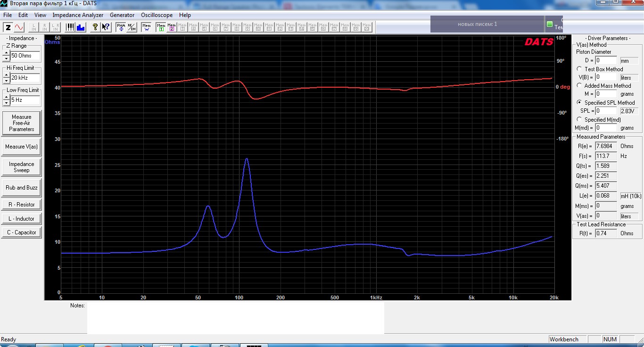Click the blue spectrum bars icon
The height and width of the screenshot is (347, 644).
coord(81,27)
